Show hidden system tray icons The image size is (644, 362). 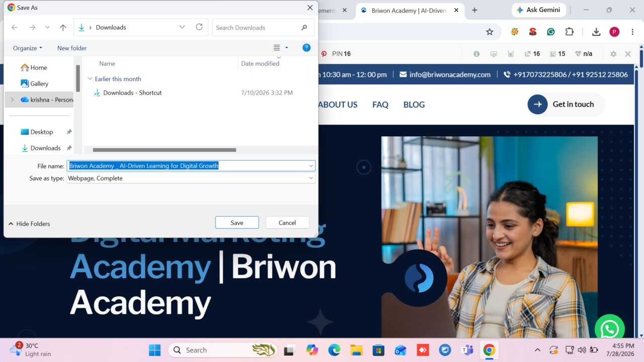click(537, 350)
